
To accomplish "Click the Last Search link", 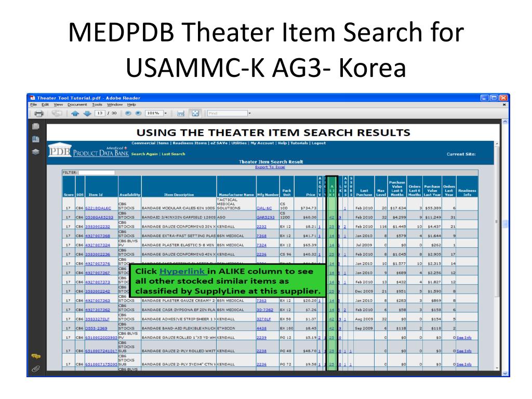I will [x=174, y=154].
